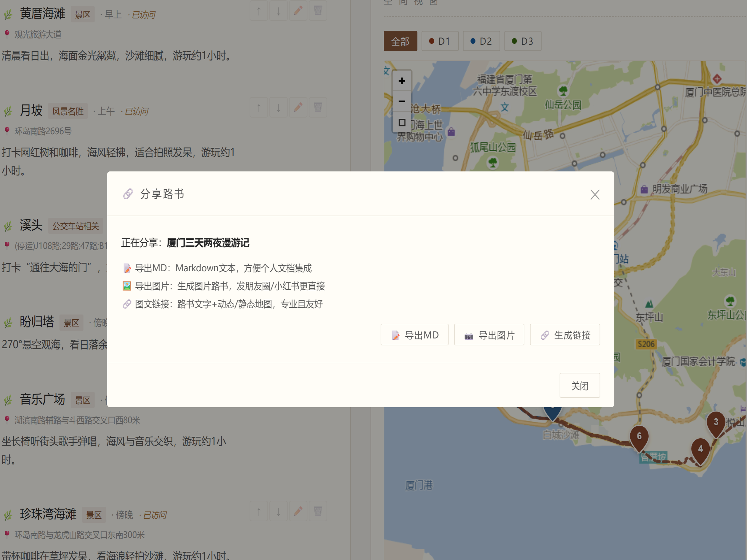Delete 月坡 with the trash icon

pyautogui.click(x=318, y=108)
